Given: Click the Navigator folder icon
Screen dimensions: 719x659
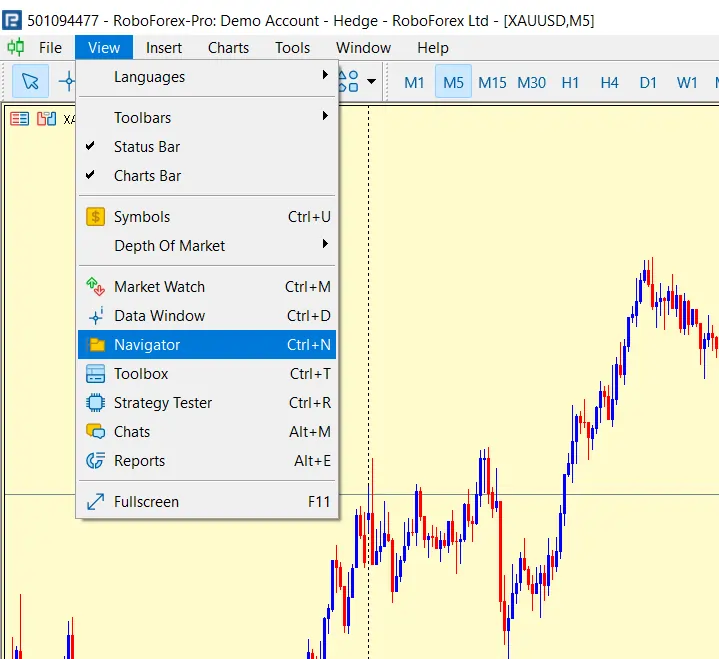Looking at the screenshot, I should 95,344.
